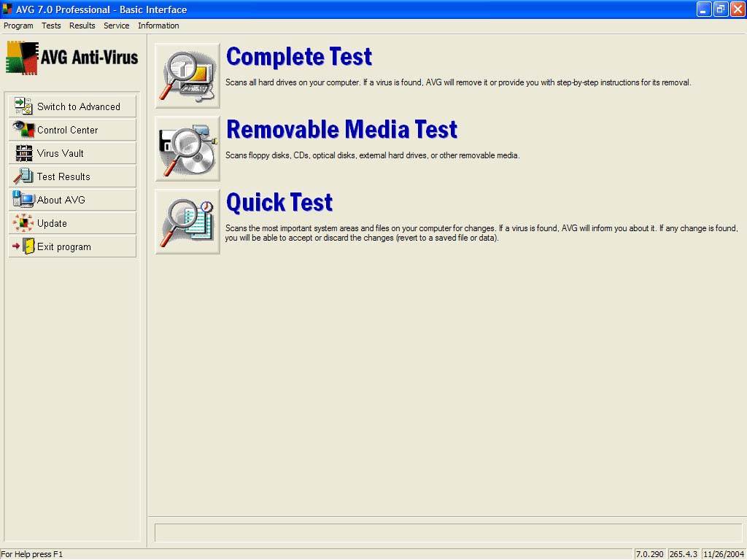The height and width of the screenshot is (560, 747).
Task: Click the Removable Media Test description text
Action: (x=373, y=155)
